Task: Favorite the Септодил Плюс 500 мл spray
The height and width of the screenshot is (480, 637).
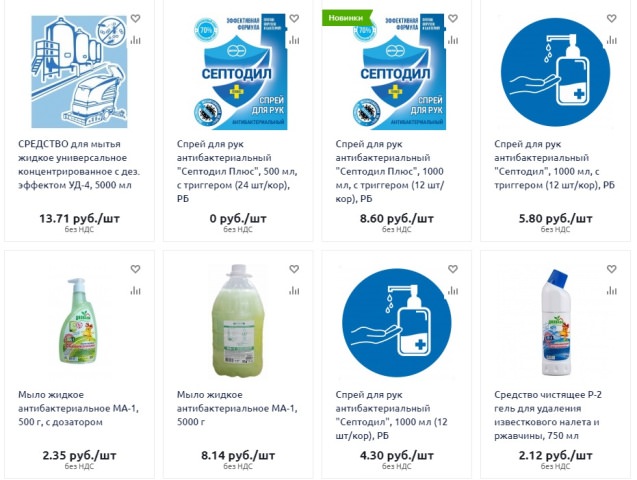Action: tap(294, 18)
